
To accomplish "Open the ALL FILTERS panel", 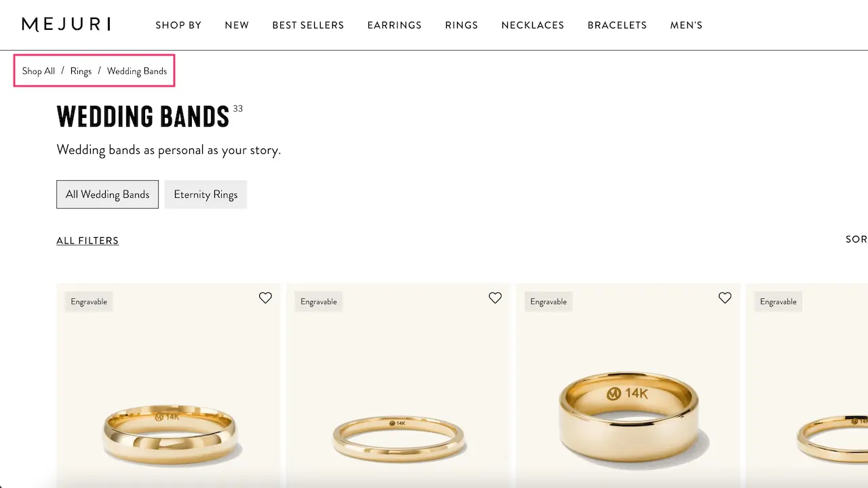I will click(x=87, y=240).
